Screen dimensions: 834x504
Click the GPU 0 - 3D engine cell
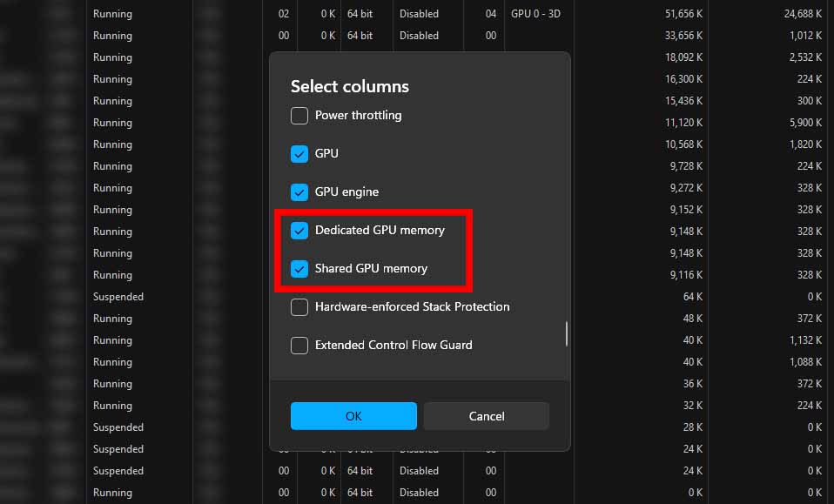pos(538,14)
